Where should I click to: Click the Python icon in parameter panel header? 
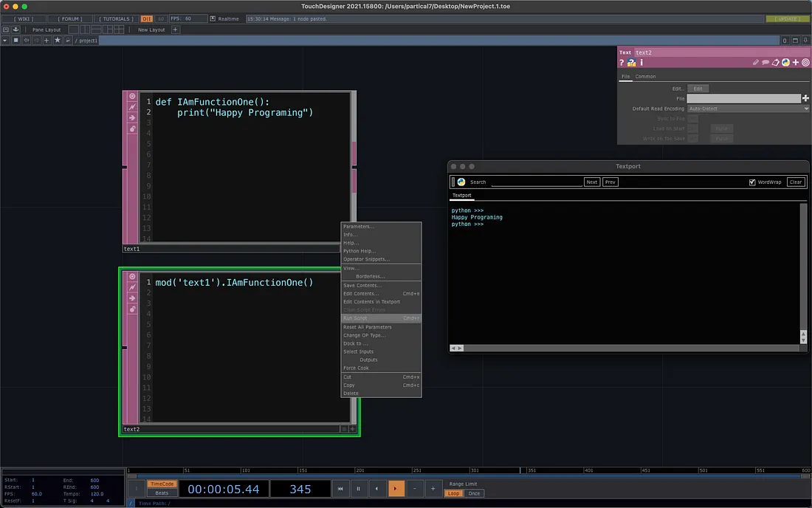coord(785,63)
